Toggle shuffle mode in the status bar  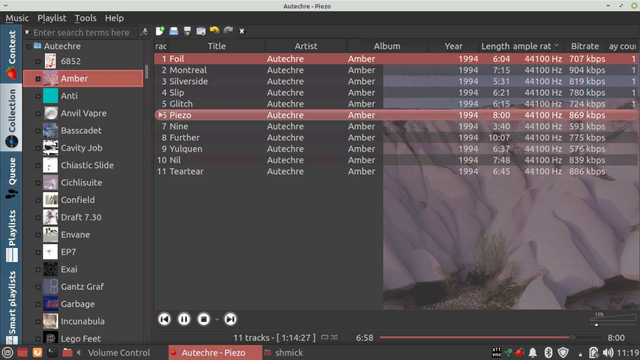334,338
